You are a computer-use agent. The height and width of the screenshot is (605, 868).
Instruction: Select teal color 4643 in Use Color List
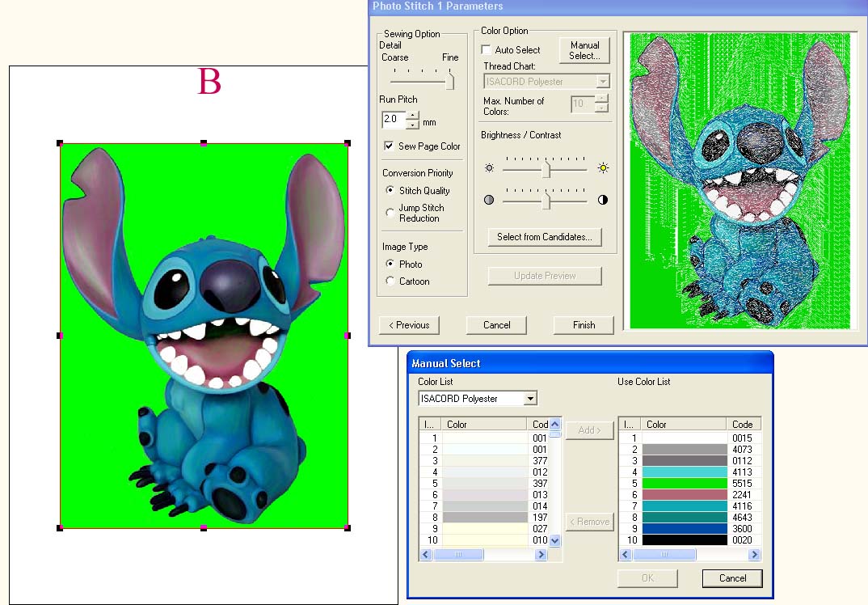[689, 518]
